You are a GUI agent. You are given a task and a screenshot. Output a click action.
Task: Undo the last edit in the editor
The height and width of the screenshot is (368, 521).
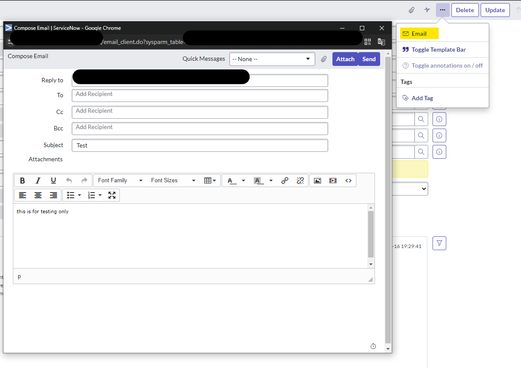click(x=69, y=181)
